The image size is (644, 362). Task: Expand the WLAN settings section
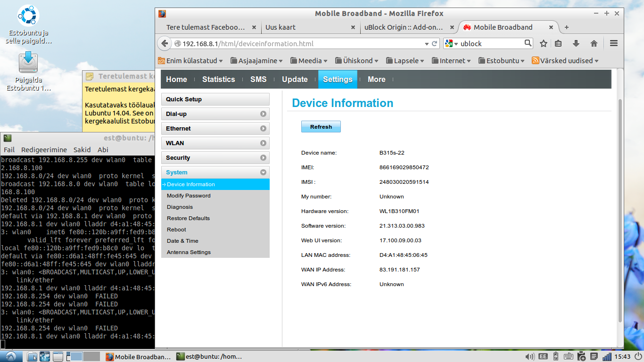point(215,143)
